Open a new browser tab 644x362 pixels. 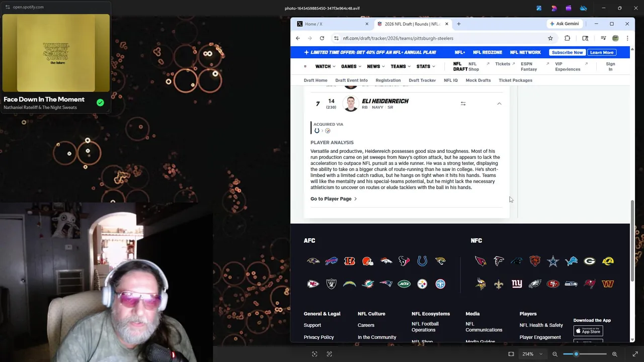click(458, 24)
